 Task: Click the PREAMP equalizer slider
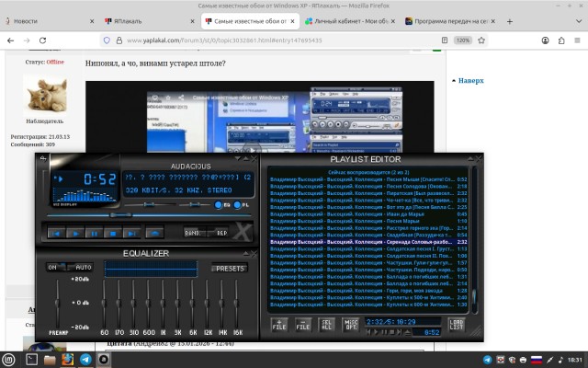click(x=57, y=304)
